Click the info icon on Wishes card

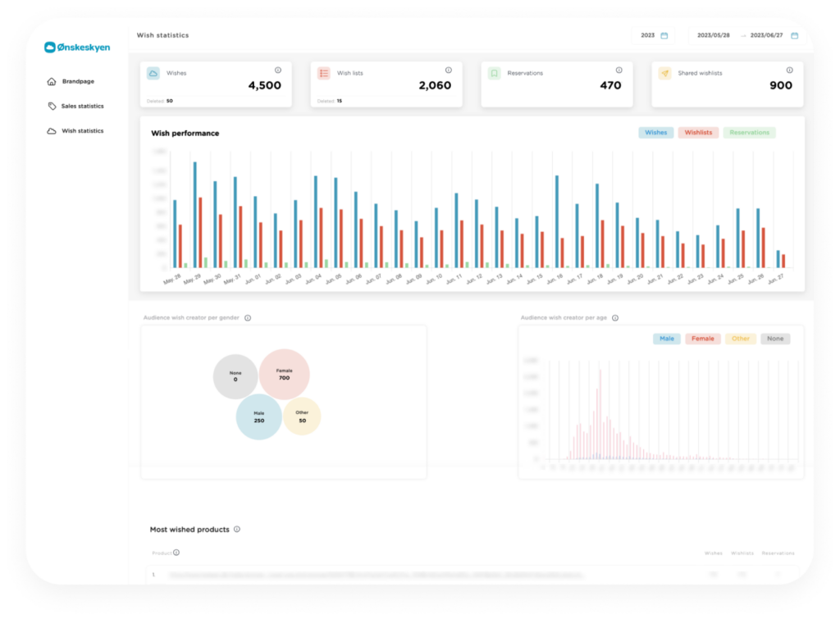click(x=277, y=71)
